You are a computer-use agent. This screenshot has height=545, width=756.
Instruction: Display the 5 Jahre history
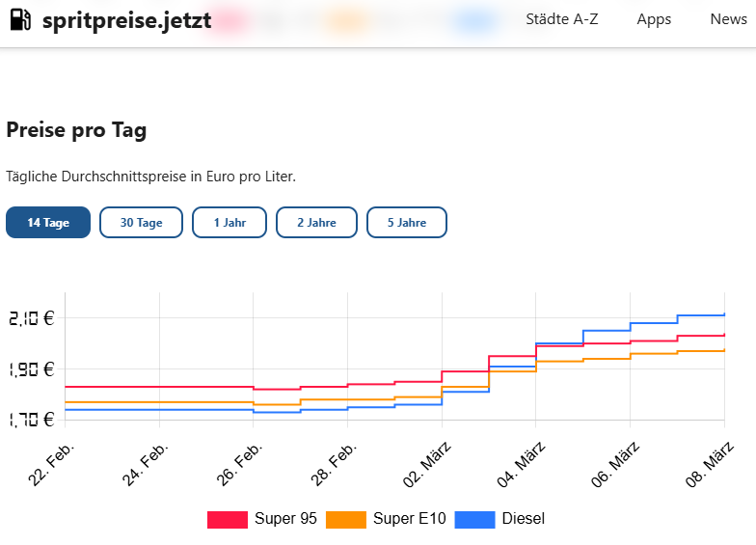(407, 223)
